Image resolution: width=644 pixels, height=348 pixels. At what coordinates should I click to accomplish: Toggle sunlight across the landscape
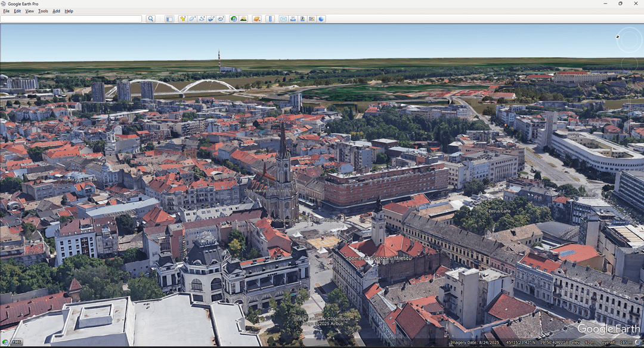pyautogui.click(x=243, y=19)
